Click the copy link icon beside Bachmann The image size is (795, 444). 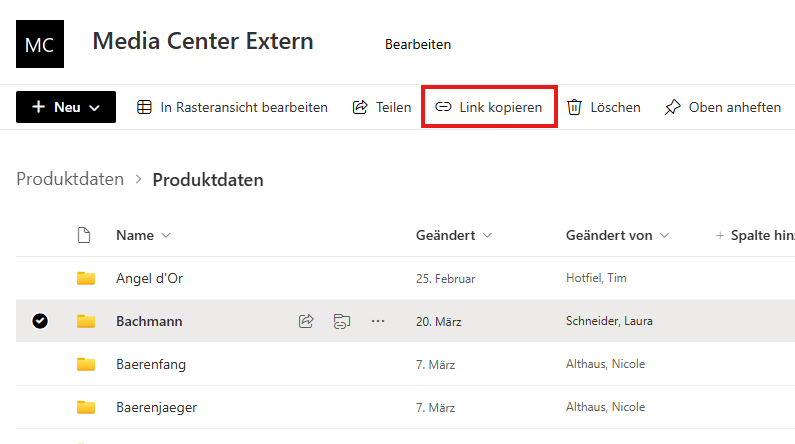(342, 321)
